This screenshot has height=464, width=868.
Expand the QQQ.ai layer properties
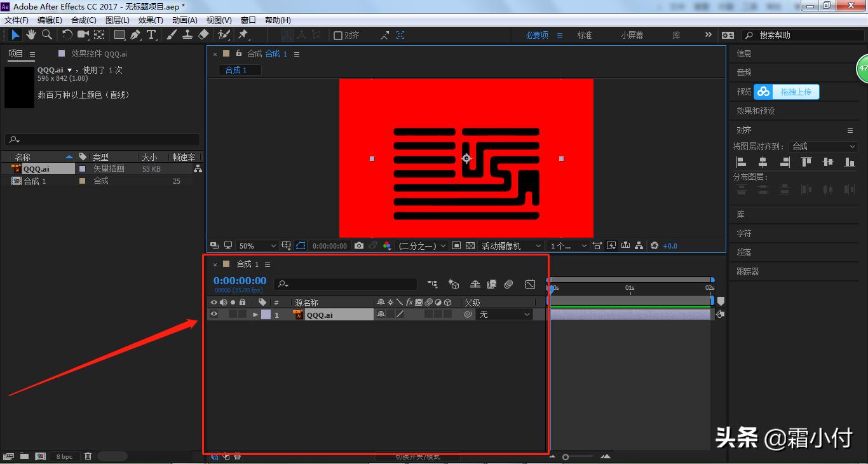(255, 315)
